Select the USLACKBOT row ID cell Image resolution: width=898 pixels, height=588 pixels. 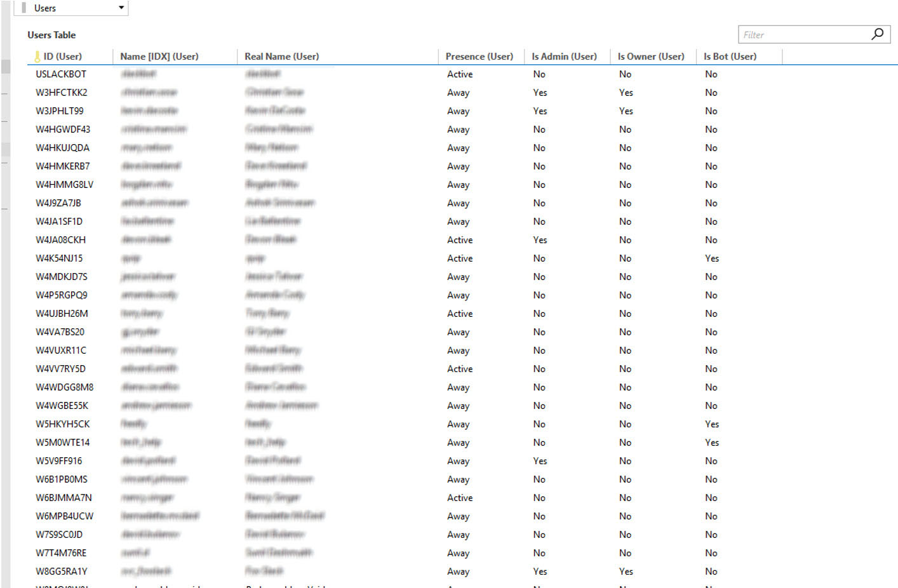(x=61, y=74)
